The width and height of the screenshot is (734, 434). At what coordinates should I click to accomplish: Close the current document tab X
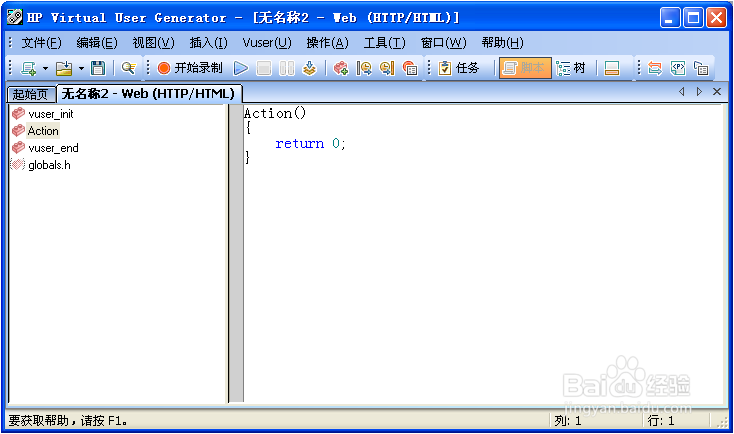[x=717, y=92]
